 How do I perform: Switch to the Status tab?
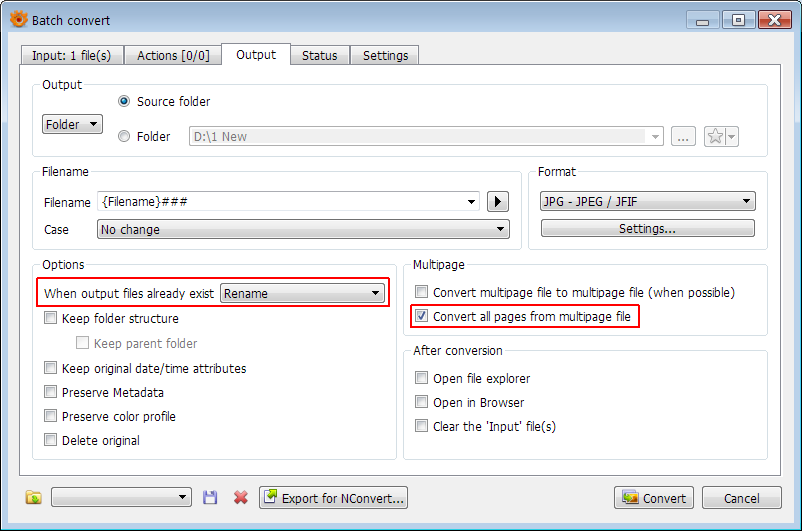(320, 55)
